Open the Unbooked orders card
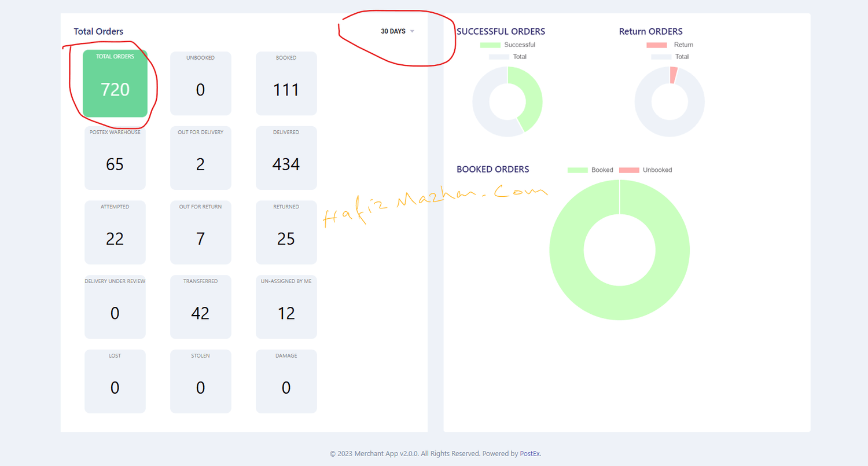868x466 pixels. click(x=200, y=83)
